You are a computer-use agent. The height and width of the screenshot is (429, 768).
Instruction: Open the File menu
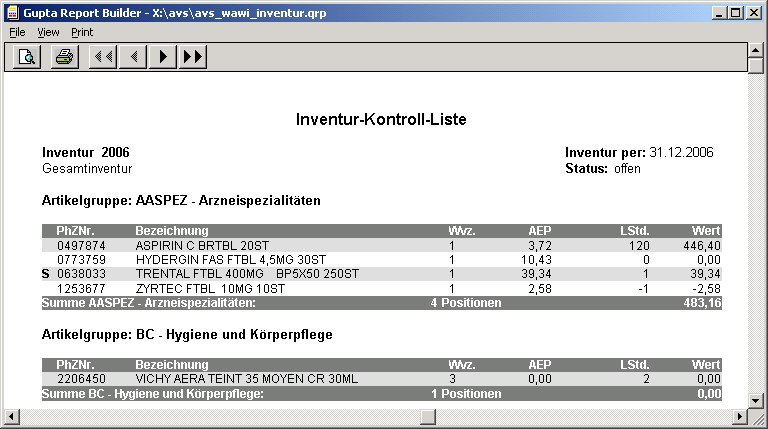[x=17, y=32]
